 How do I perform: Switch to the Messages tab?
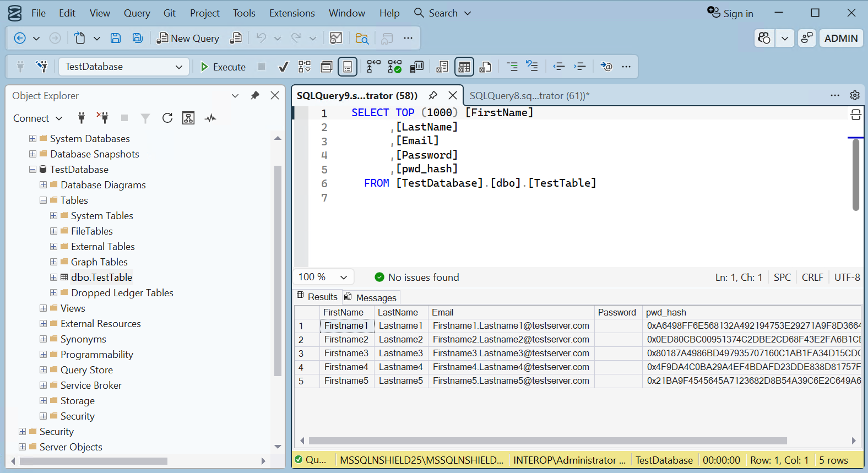click(x=371, y=297)
